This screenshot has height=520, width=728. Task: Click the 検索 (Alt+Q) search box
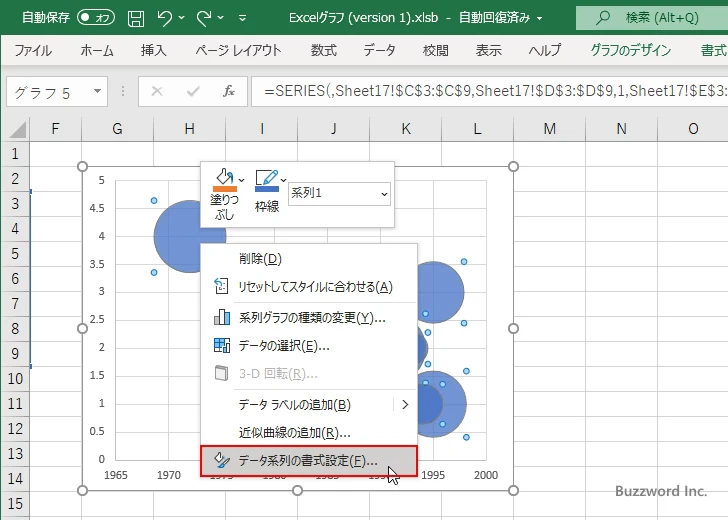click(652, 18)
